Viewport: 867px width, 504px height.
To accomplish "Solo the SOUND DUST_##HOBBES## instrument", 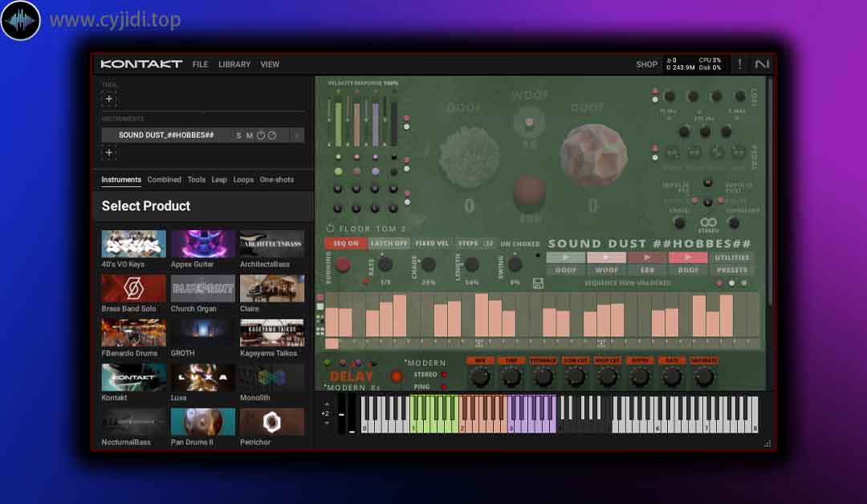I will pyautogui.click(x=238, y=136).
